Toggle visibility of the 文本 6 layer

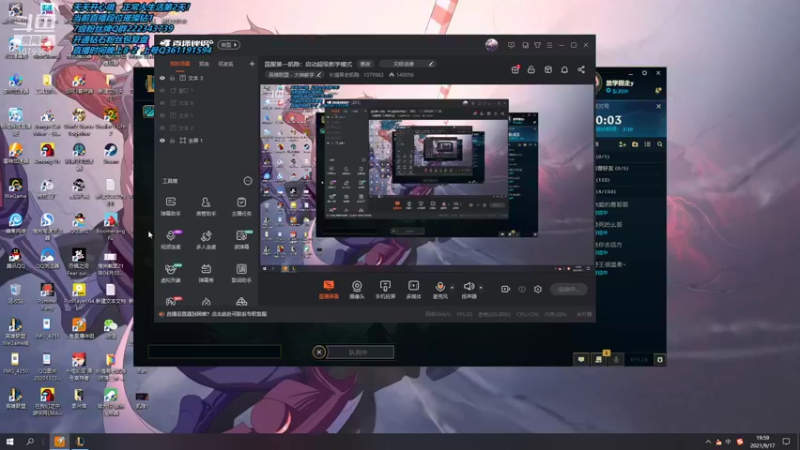point(162,103)
